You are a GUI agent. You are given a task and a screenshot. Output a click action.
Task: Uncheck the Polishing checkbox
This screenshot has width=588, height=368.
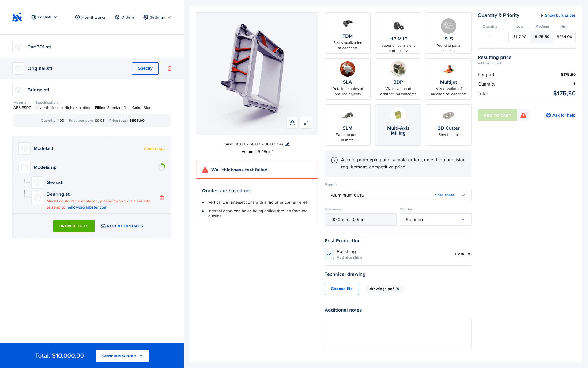[x=329, y=254]
